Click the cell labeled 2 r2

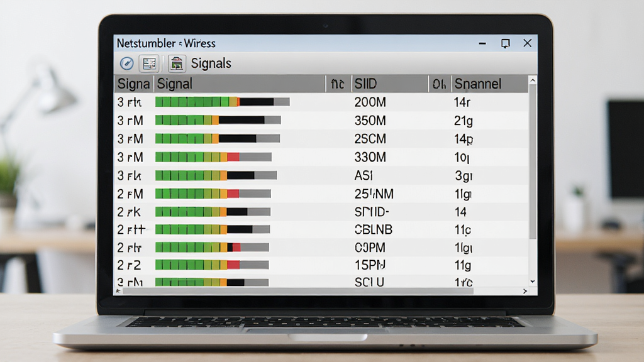(129, 265)
